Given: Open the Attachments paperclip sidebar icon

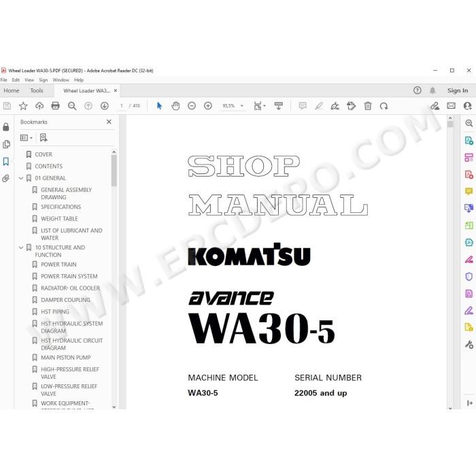Looking at the screenshot, I should click(6, 178).
